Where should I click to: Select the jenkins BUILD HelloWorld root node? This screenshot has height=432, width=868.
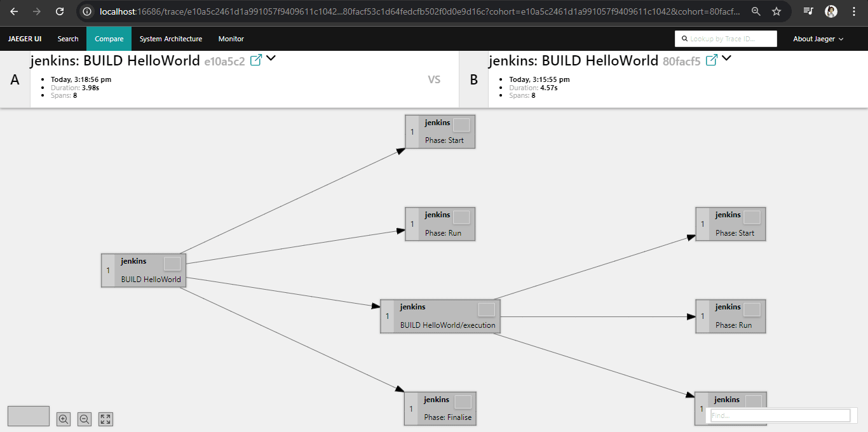(144, 271)
